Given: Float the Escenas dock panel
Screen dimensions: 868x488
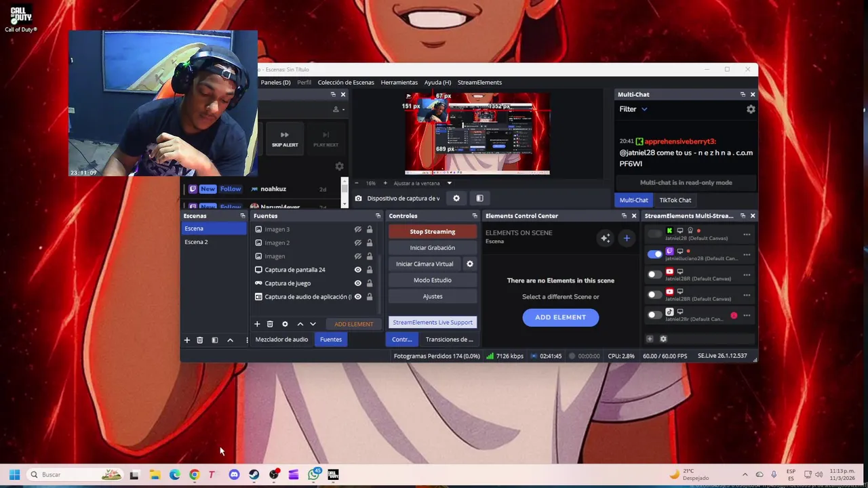Looking at the screenshot, I should coord(243,216).
